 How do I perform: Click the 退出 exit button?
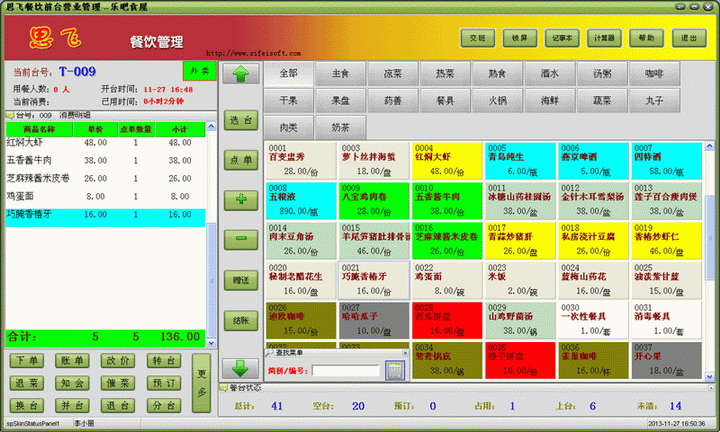[x=689, y=38]
